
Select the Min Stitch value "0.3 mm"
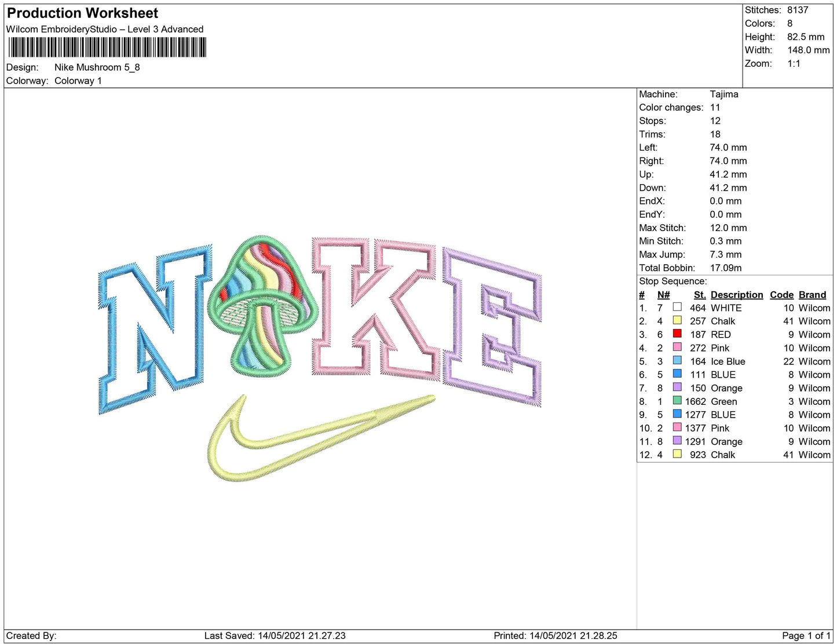[x=726, y=241]
